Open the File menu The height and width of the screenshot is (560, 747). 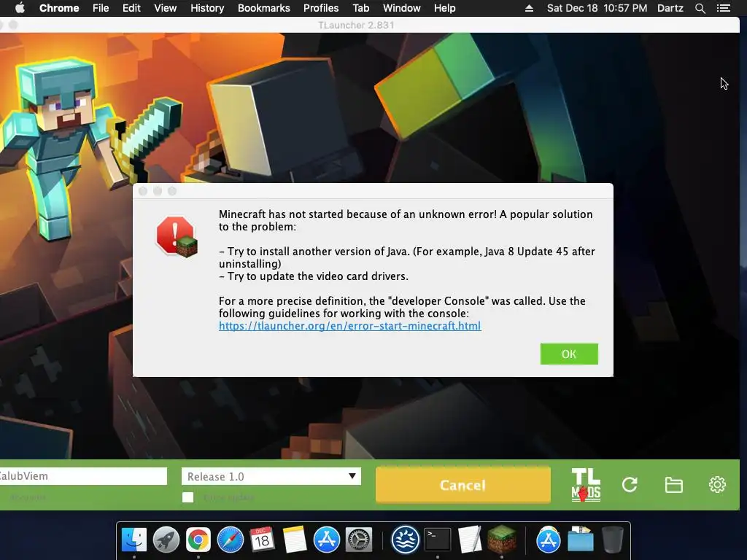(x=101, y=8)
